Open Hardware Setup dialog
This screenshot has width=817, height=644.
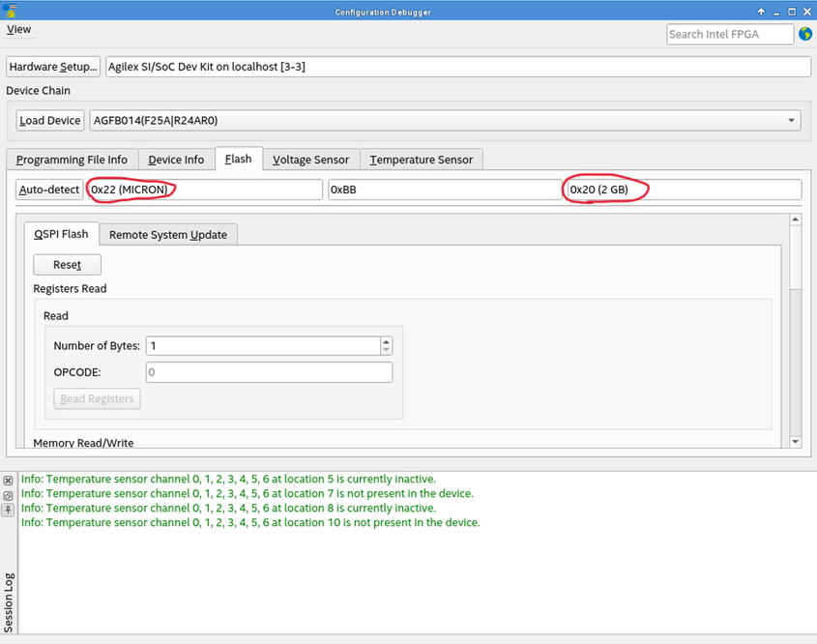click(x=53, y=67)
